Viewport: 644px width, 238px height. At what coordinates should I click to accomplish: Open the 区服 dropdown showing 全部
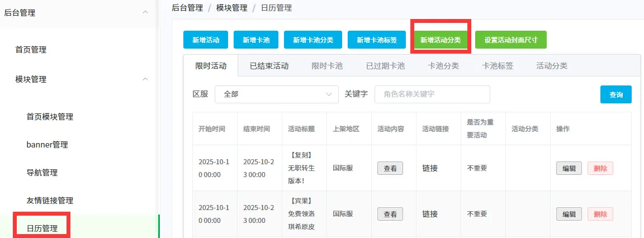(276, 94)
